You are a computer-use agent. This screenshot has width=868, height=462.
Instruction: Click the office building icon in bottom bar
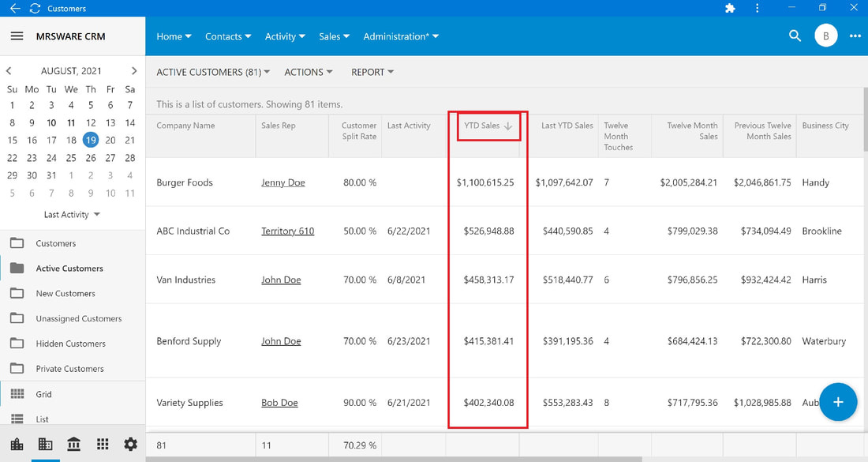(x=46, y=444)
